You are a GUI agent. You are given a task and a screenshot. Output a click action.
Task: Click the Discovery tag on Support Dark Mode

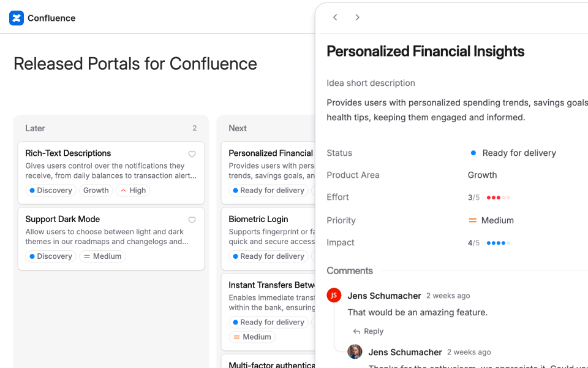(x=50, y=256)
